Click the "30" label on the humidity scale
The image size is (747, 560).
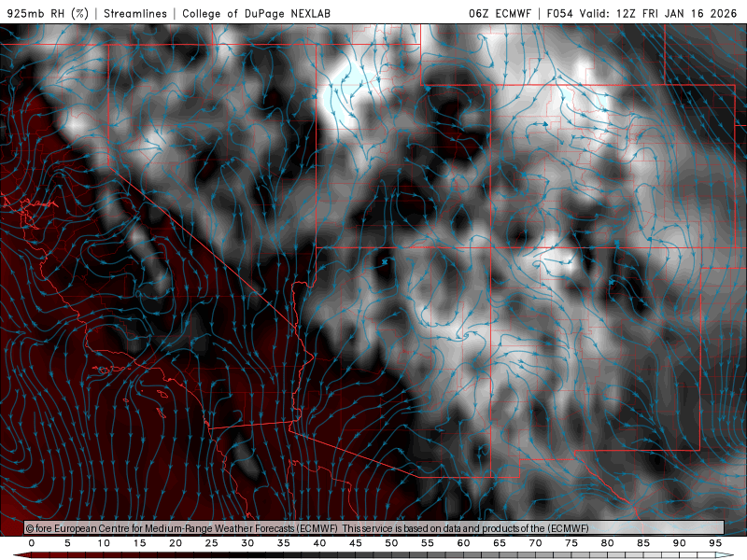[x=247, y=543]
